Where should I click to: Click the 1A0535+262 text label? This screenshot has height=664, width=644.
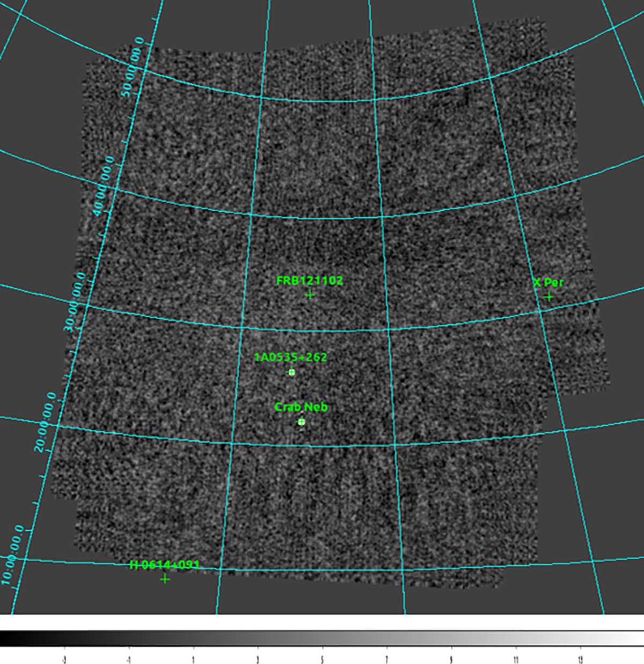pos(290,357)
